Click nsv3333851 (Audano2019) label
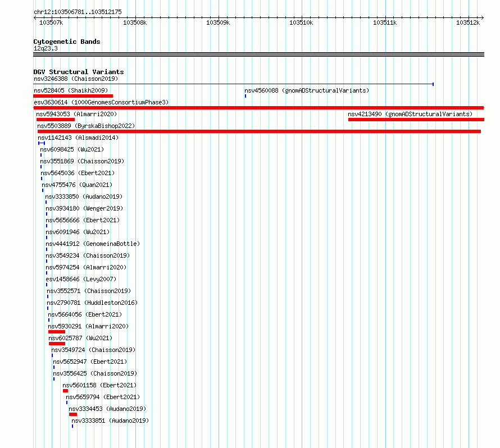Viewport: 500px width, 448px height. [x=110, y=420]
